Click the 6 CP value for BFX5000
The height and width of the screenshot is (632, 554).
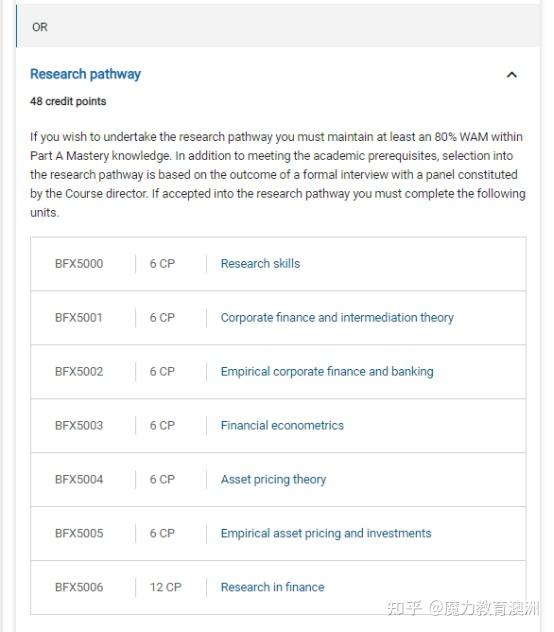162,264
